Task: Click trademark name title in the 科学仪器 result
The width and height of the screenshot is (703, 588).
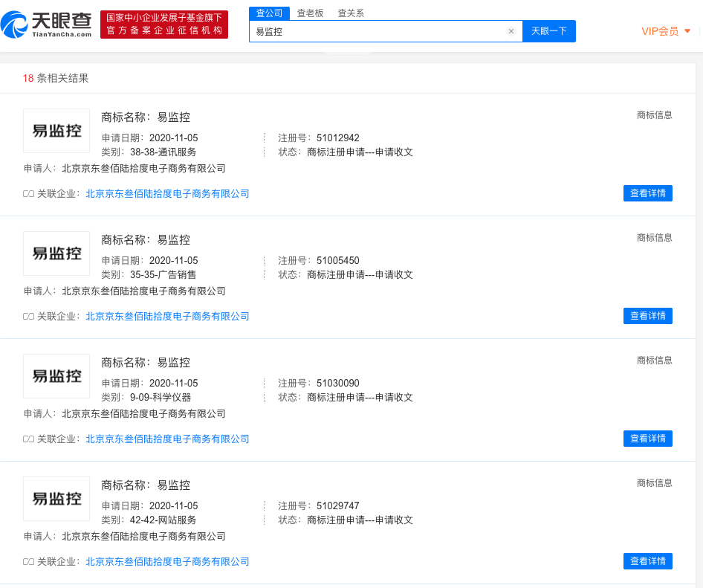Action: [146, 363]
